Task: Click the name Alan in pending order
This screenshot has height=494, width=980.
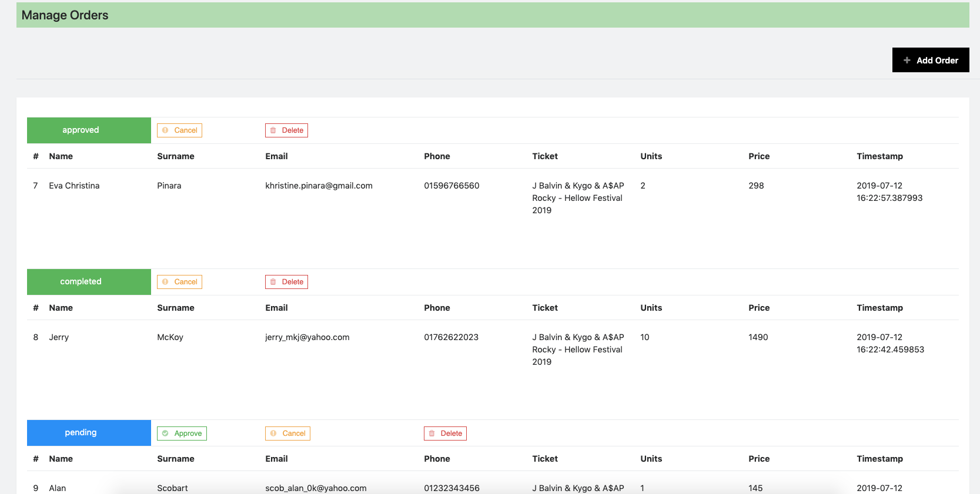Action: point(58,488)
